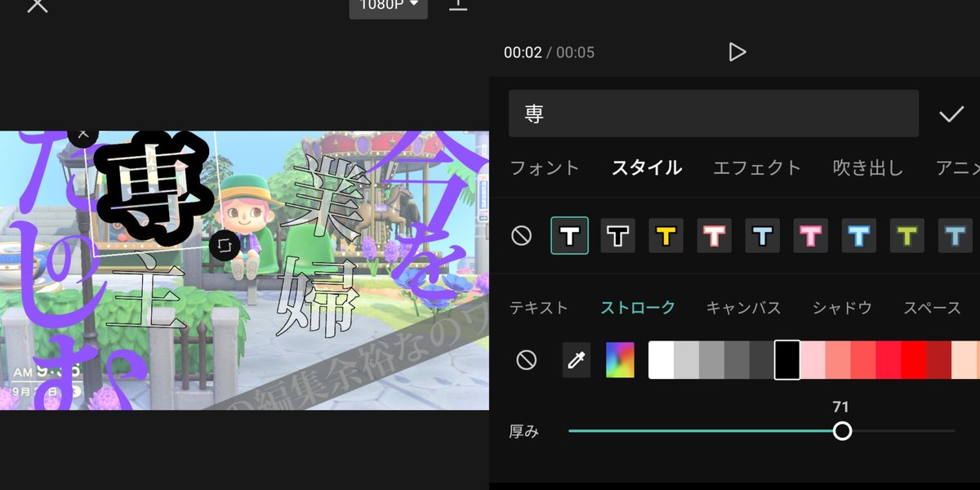Image resolution: width=980 pixels, height=490 pixels.
Task: Select the olive green T style preset
Action: (x=907, y=236)
